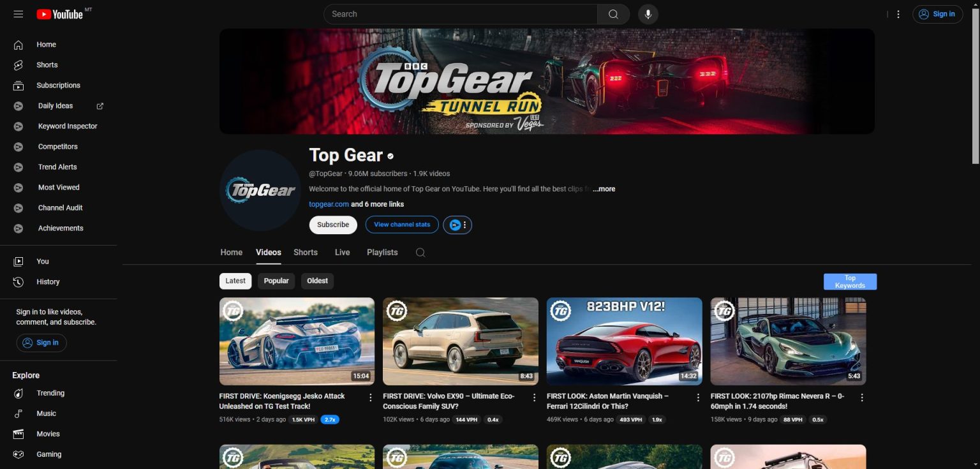Open the topgear.com link
The image size is (980, 469).
(328, 204)
